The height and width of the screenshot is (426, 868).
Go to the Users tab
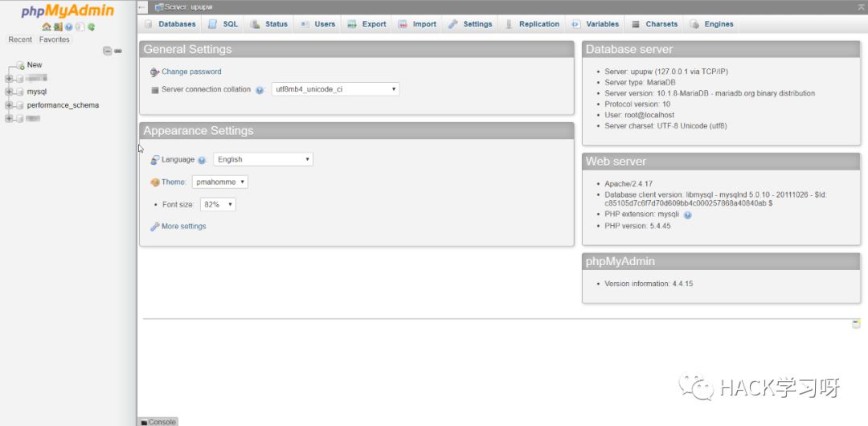pos(317,24)
